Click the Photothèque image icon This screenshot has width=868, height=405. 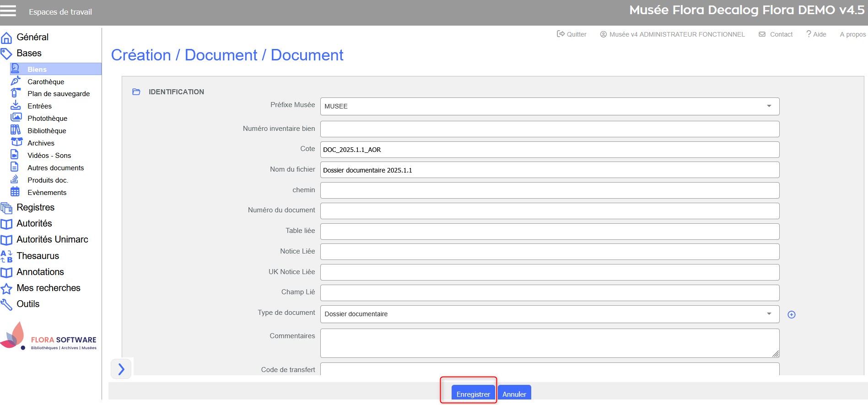point(16,118)
